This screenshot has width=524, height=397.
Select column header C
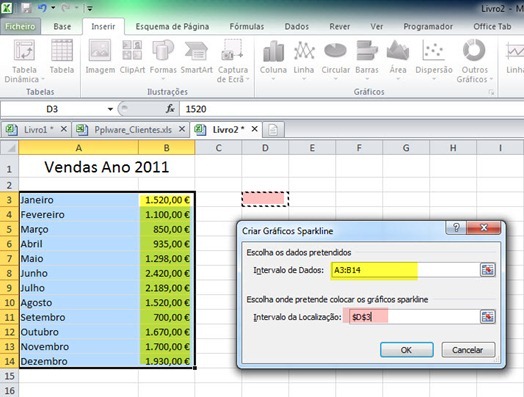click(218, 148)
